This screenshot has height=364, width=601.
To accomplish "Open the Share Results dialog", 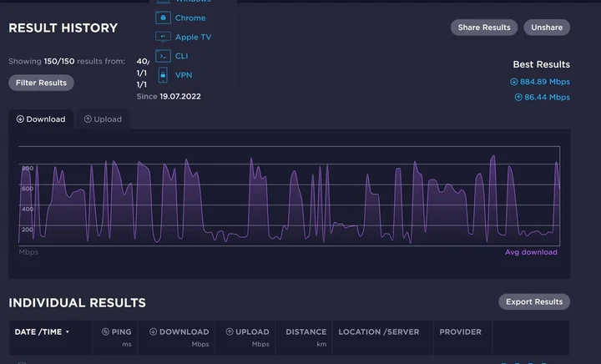I will pyautogui.click(x=484, y=28).
